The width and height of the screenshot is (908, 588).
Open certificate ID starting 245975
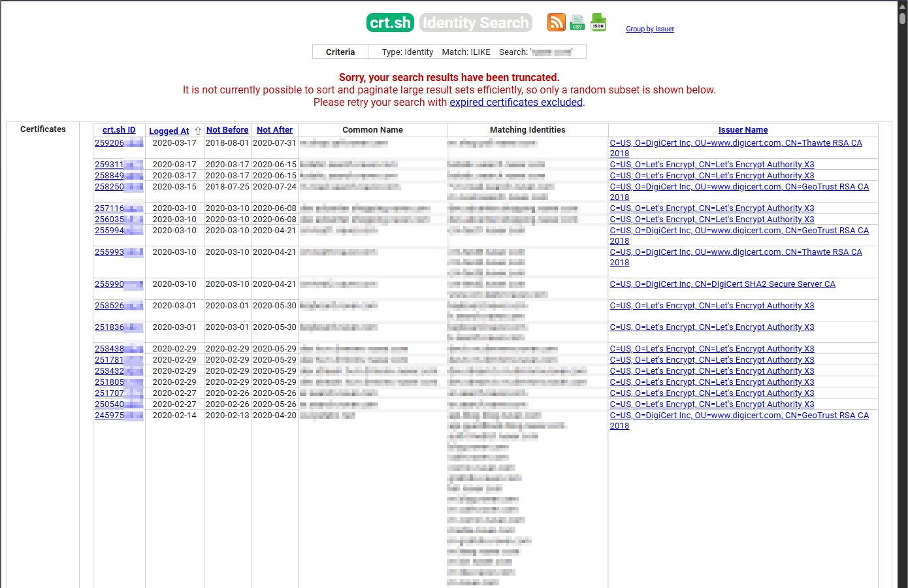tap(119, 416)
